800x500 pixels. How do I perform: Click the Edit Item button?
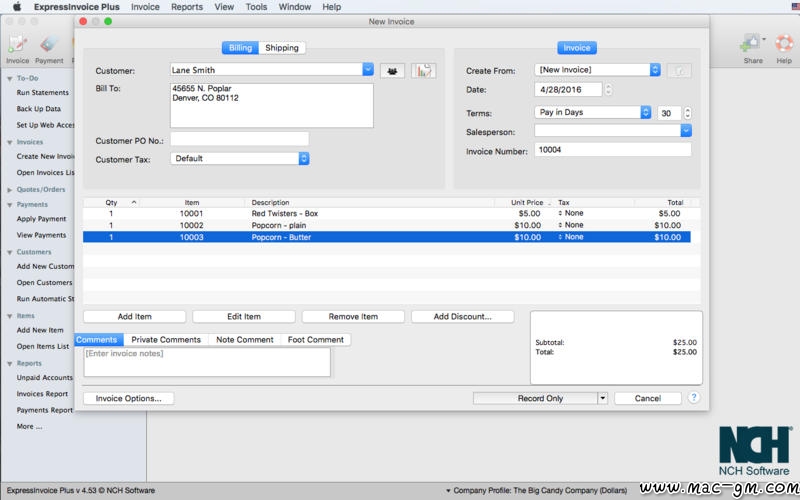coord(244,316)
